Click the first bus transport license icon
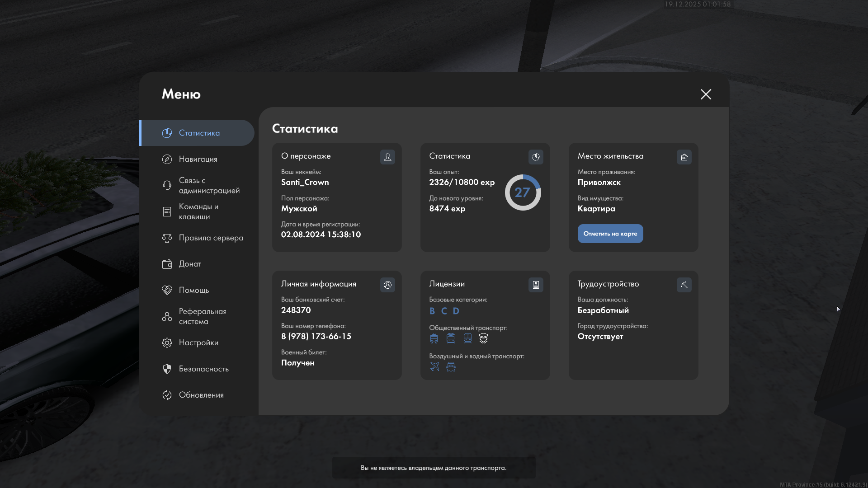Screen dimensions: 868x488 point(434,338)
